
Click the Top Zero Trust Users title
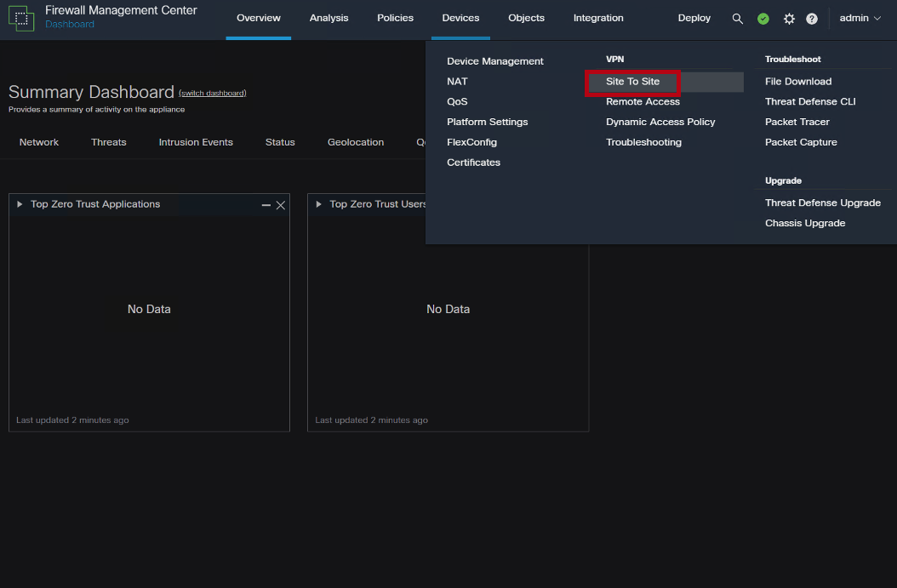tap(378, 204)
